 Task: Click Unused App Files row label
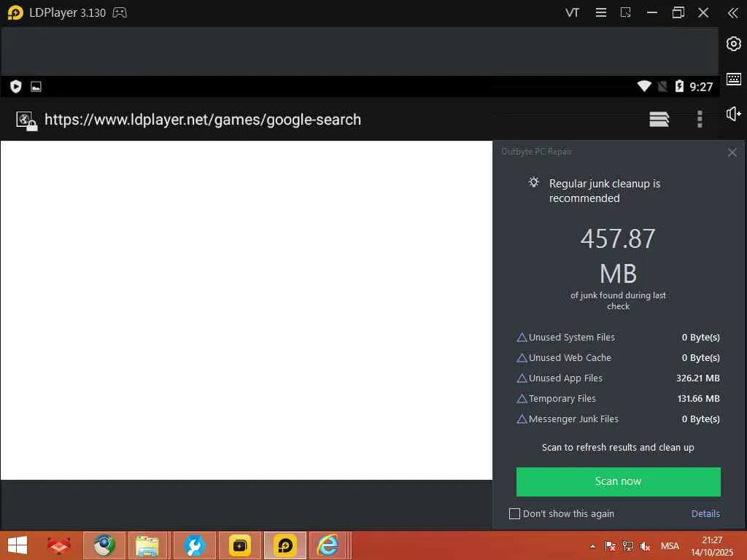pyautogui.click(x=565, y=378)
